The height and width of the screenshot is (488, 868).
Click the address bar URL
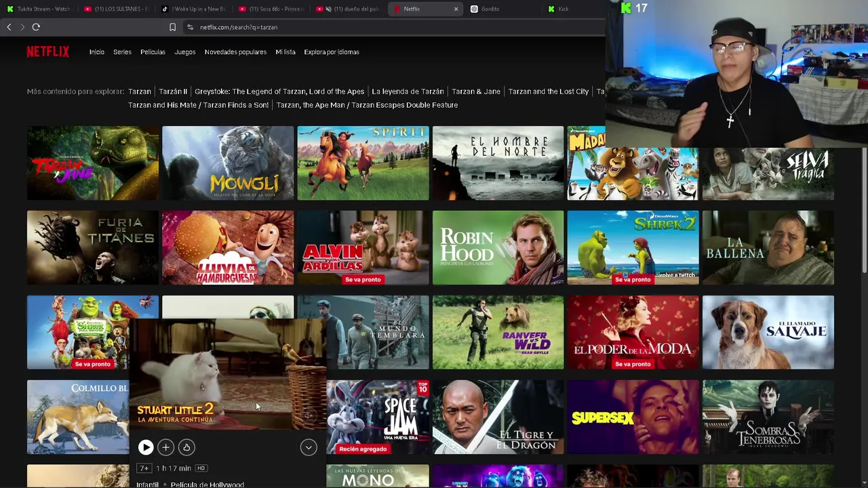coord(239,27)
